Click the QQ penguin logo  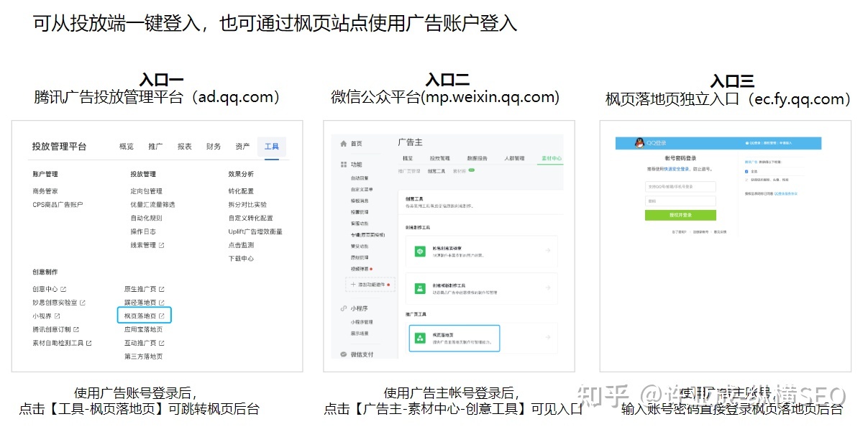639,143
